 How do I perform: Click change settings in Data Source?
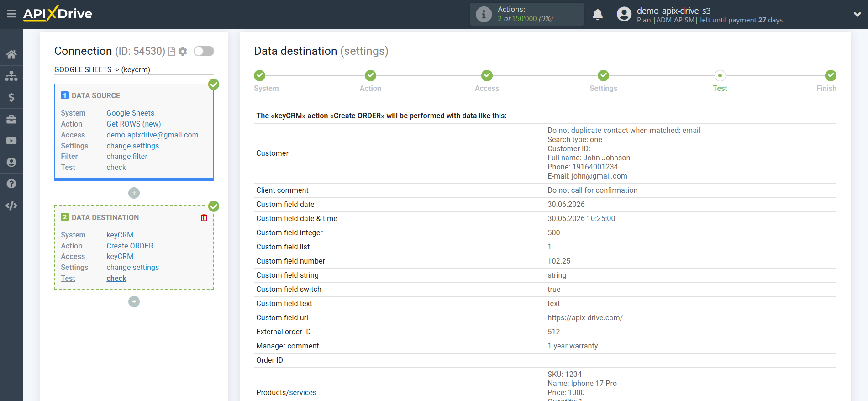pyautogui.click(x=132, y=146)
